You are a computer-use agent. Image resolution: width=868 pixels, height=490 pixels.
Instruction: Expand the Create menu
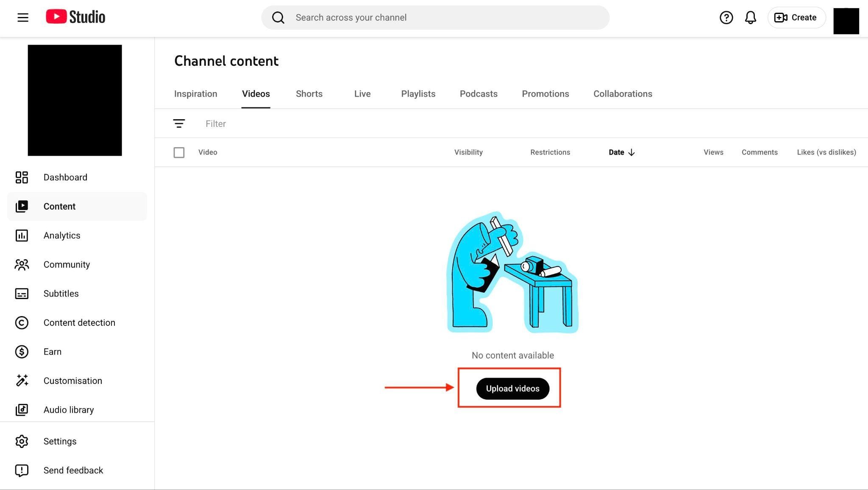click(x=796, y=17)
